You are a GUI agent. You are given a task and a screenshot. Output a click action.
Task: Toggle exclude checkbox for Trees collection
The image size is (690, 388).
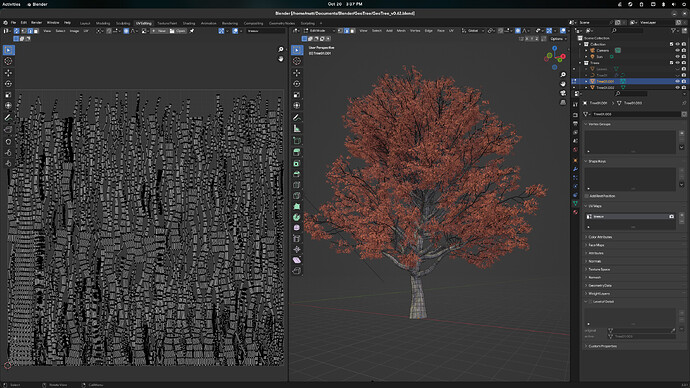point(672,63)
